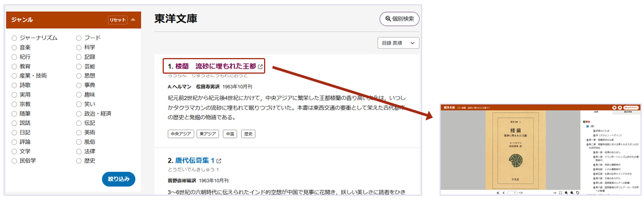The image size is (644, 200).
Task: Click the 絞り込み filter button
Action: tap(119, 179)
